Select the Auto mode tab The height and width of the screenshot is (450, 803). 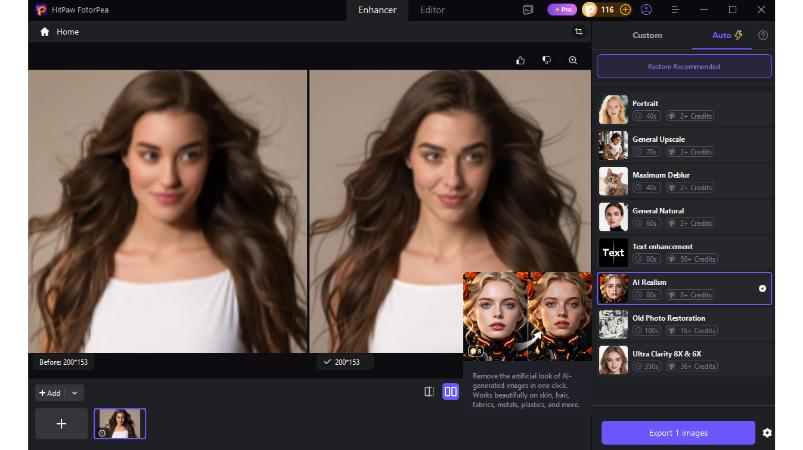(727, 35)
